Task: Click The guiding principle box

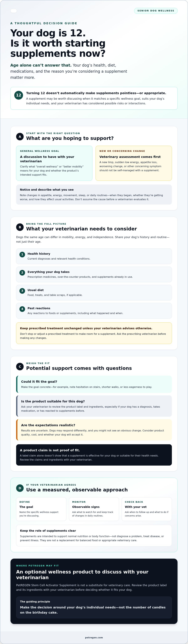Action: (x=94, y=607)
